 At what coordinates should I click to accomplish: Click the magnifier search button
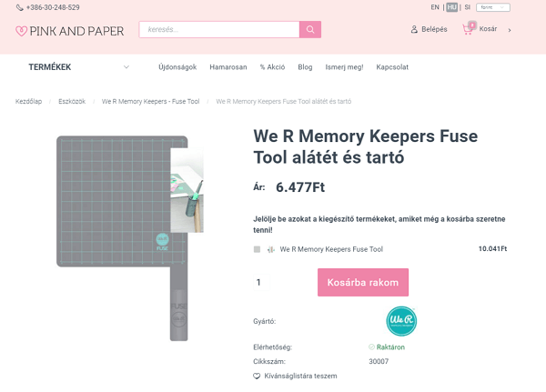(x=310, y=30)
